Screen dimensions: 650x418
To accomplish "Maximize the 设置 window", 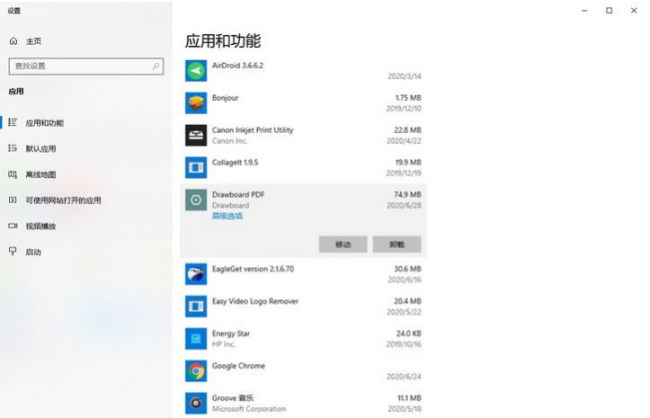I will (x=609, y=10).
